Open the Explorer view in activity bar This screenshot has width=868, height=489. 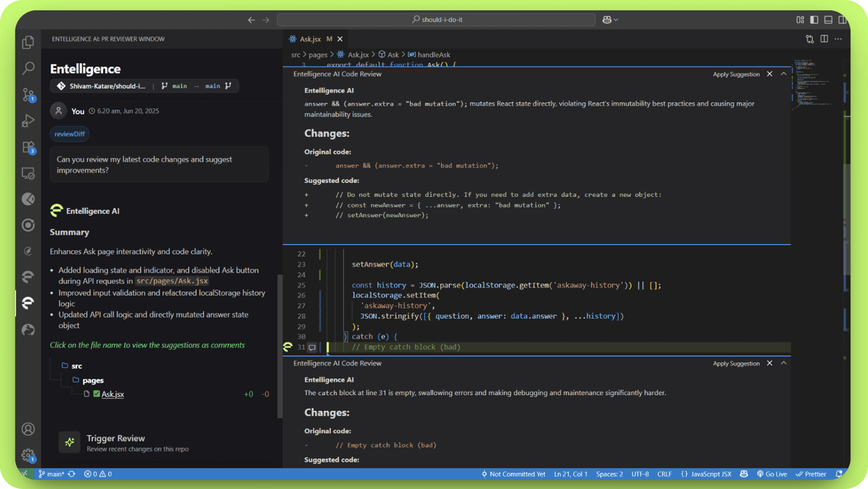click(x=28, y=43)
